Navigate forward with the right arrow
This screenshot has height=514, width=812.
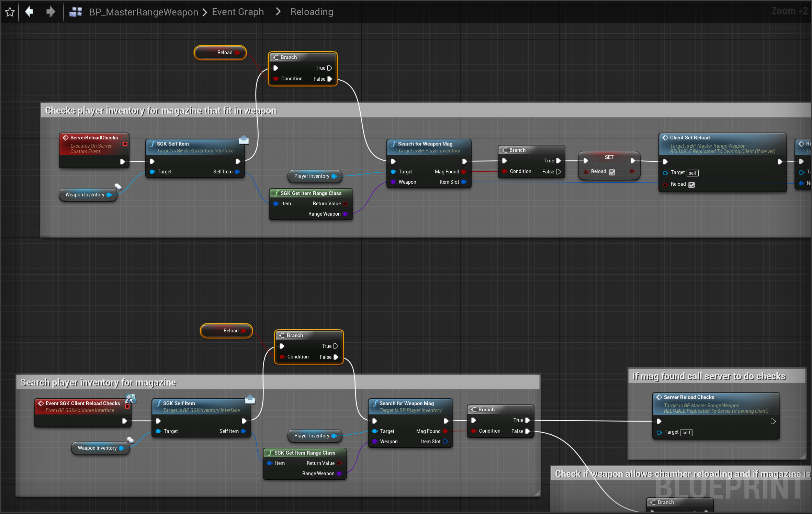[50, 12]
